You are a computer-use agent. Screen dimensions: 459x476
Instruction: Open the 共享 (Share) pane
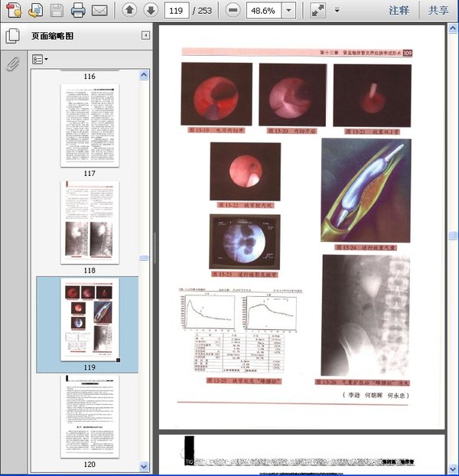click(x=438, y=11)
